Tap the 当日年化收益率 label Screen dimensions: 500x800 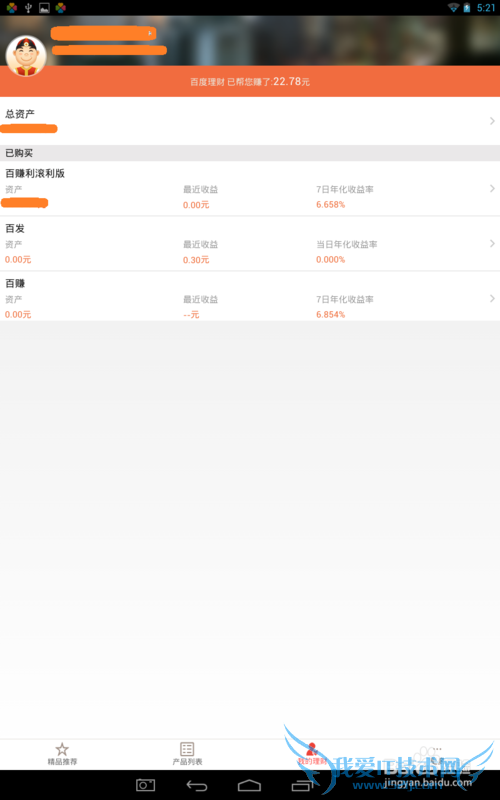(347, 244)
